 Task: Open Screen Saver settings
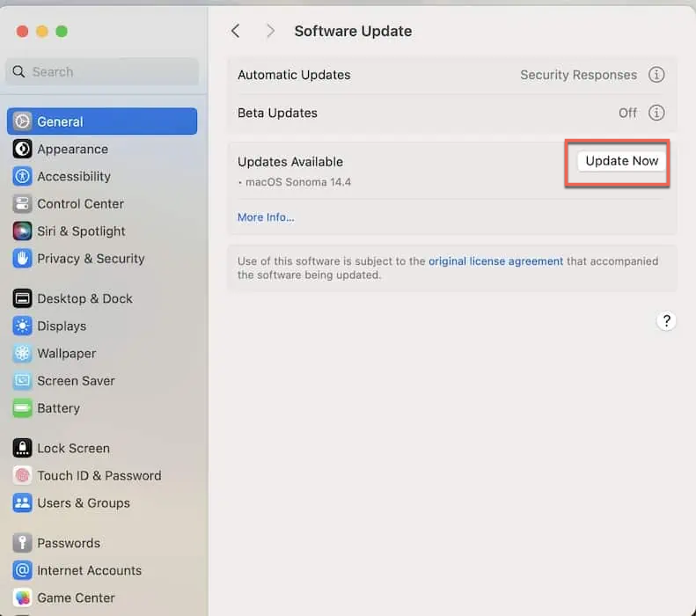point(102,381)
